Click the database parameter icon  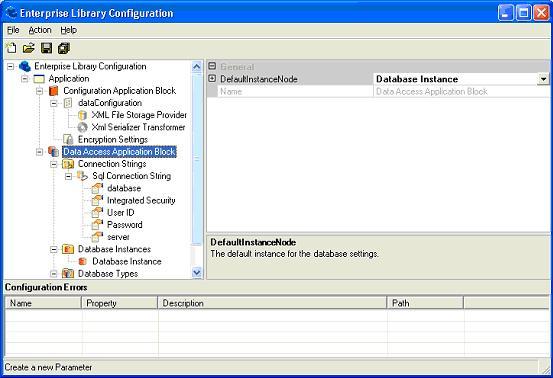click(97, 188)
